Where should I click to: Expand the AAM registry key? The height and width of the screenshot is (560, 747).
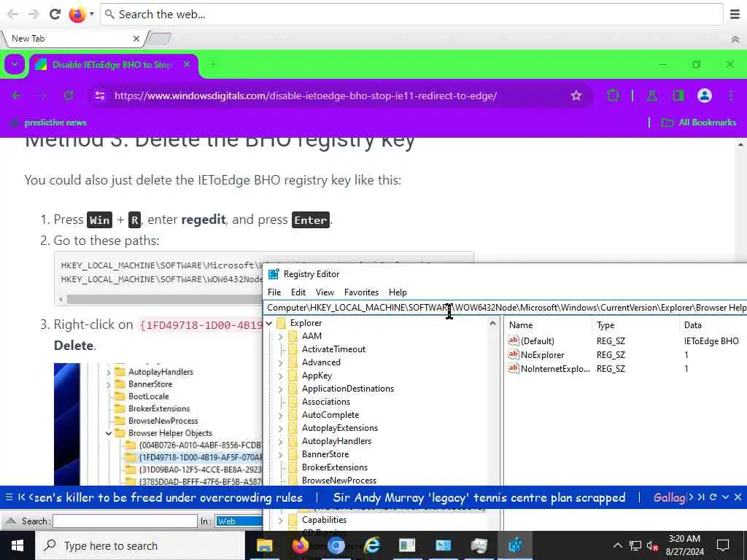pyautogui.click(x=281, y=337)
